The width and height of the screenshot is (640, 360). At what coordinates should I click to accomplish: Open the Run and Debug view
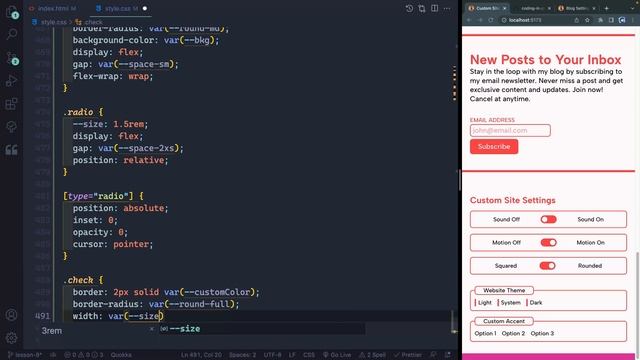point(11,81)
